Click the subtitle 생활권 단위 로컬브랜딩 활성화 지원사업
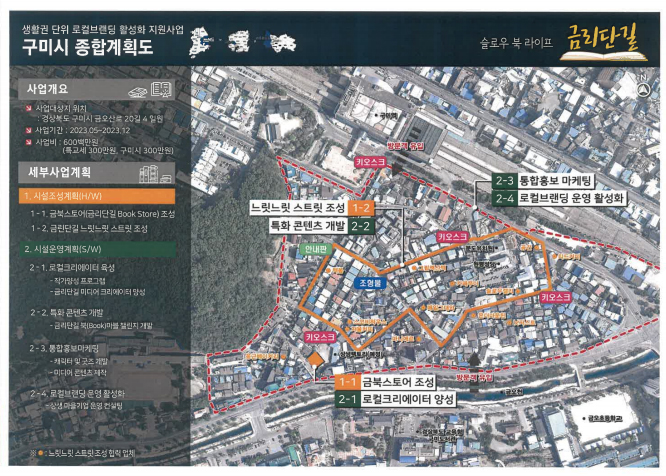The image size is (666, 476). (x=103, y=29)
